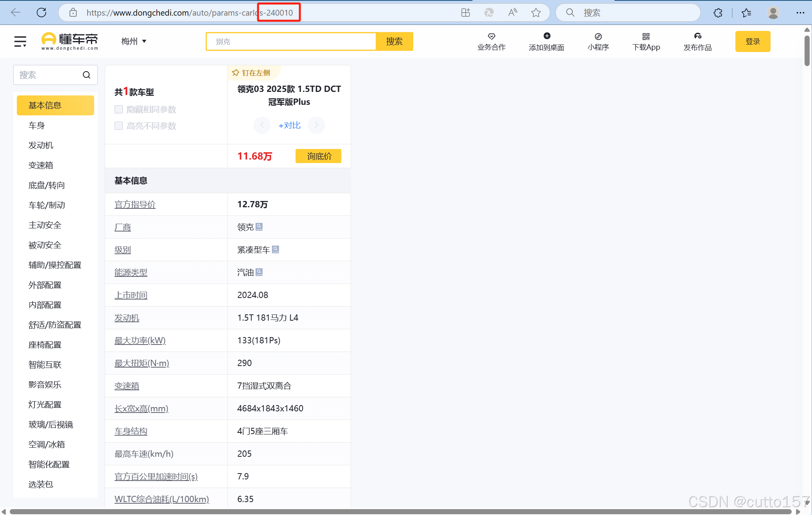Select 发动机 in the left sidebar
The width and height of the screenshot is (812, 515).
coord(41,145)
